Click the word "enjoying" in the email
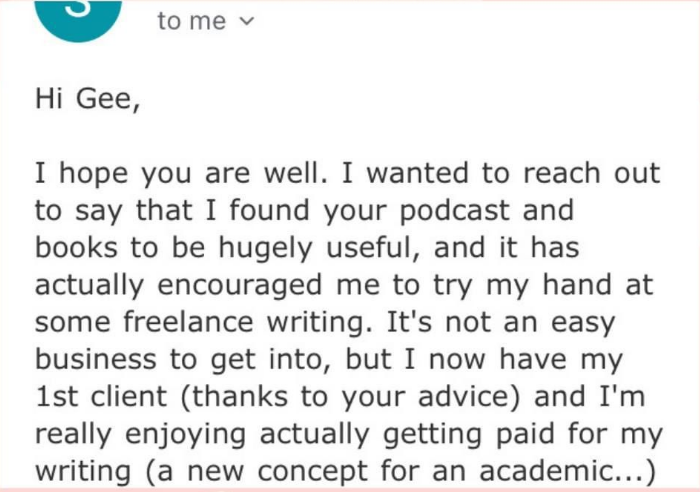Image resolution: width=700 pixels, height=492 pixels. pos(185,434)
